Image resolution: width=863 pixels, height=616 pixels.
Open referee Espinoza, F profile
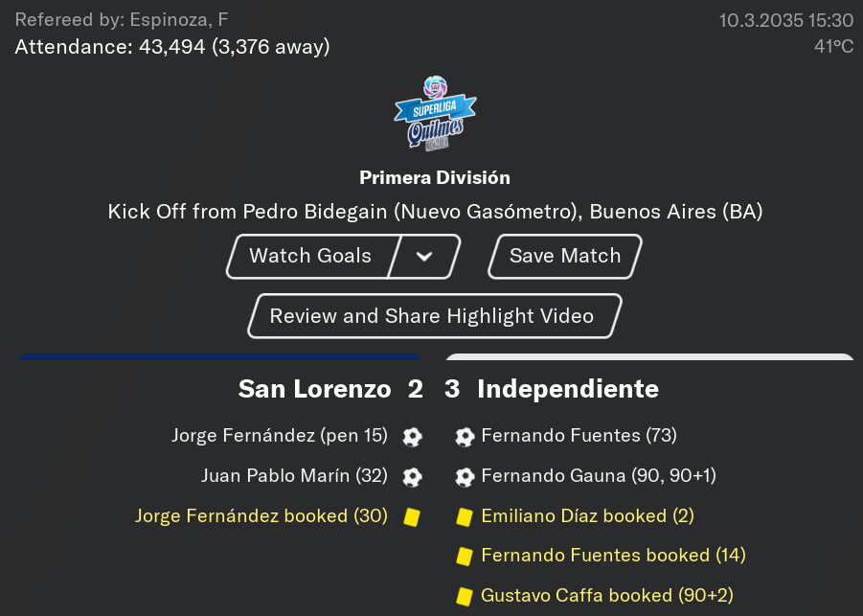[179, 20]
